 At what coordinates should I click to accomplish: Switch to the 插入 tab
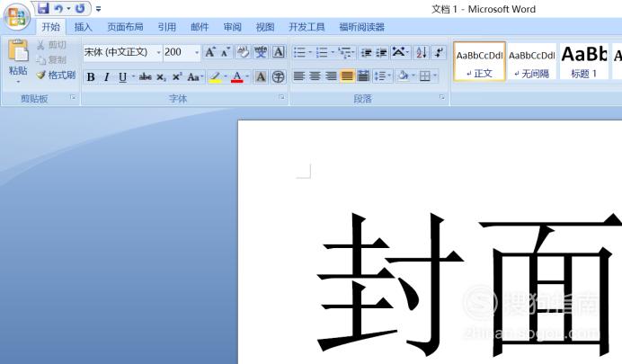84,27
